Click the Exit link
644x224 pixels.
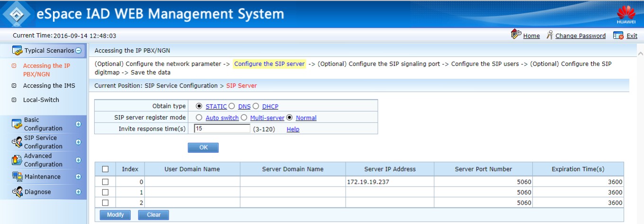pyautogui.click(x=632, y=36)
